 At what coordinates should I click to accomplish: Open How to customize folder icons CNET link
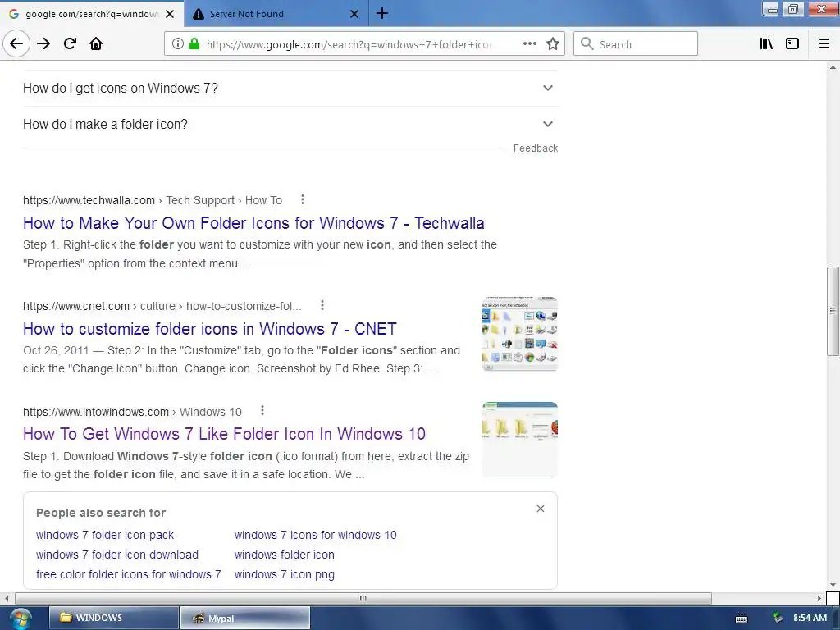[210, 328]
